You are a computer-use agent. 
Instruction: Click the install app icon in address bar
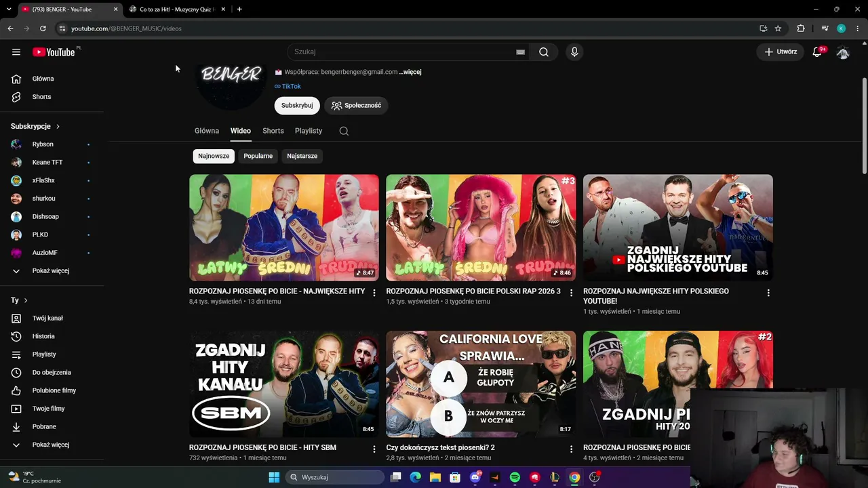coord(763,28)
